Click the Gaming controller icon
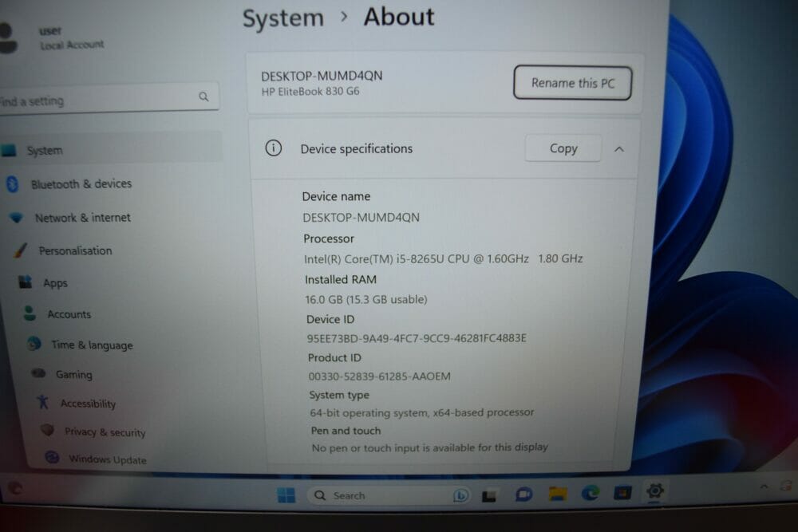The image size is (798, 532). coord(38,373)
